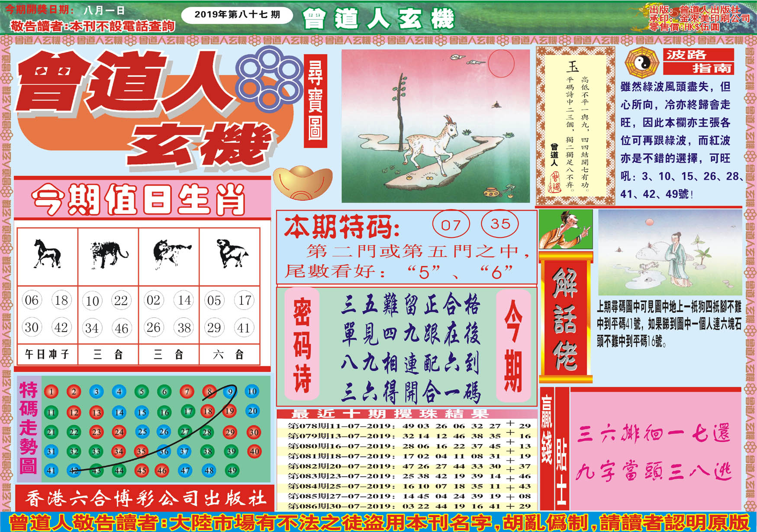Select circled special number 35
The image size is (757, 532).
[x=500, y=224]
